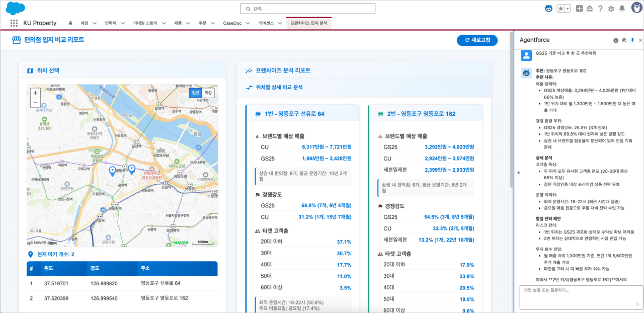This screenshot has height=313, width=644.
Task: Open your user avatar profile icon
Action: point(636,8)
